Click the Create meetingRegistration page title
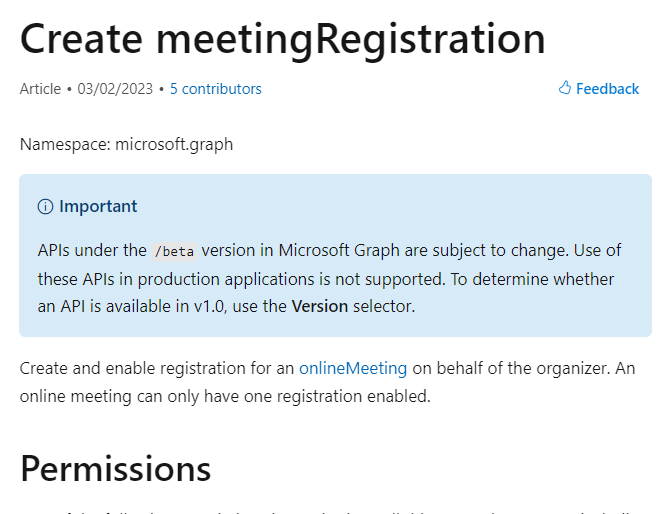Screen dimensions: 671x514 (282, 38)
